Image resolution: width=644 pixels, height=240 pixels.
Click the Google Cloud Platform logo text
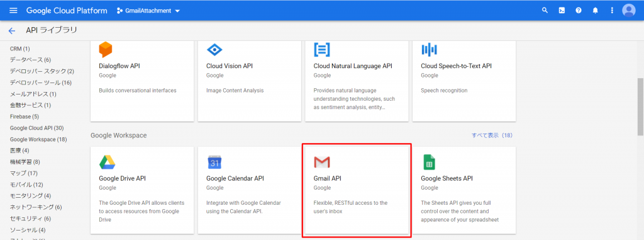click(67, 11)
